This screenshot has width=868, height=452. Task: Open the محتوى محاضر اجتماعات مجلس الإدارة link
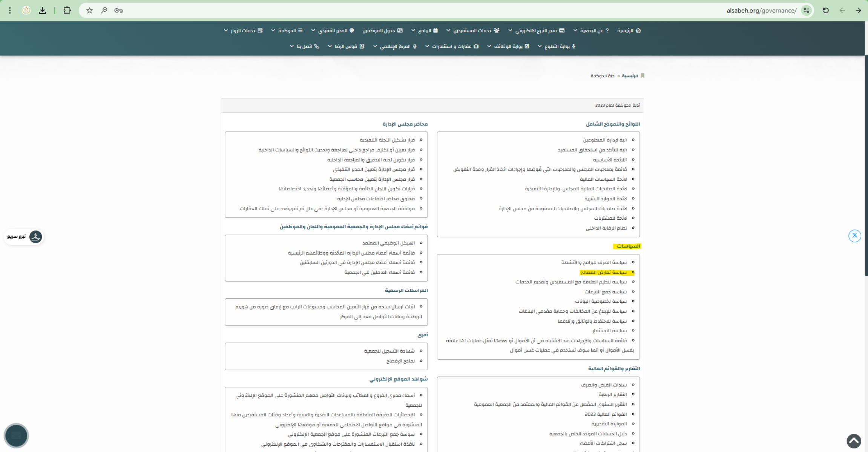[x=376, y=199]
